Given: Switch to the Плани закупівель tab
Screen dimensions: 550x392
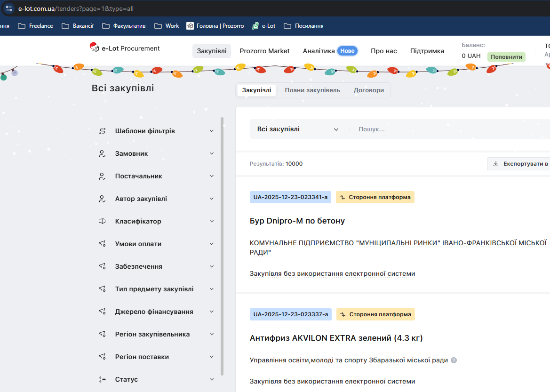Looking at the screenshot, I should tap(312, 90).
